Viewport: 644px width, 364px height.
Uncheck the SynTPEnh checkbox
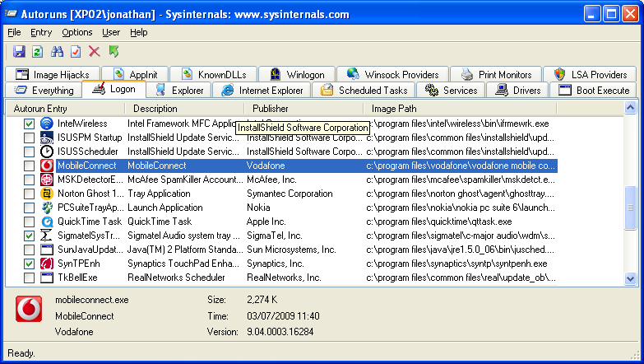(29, 264)
